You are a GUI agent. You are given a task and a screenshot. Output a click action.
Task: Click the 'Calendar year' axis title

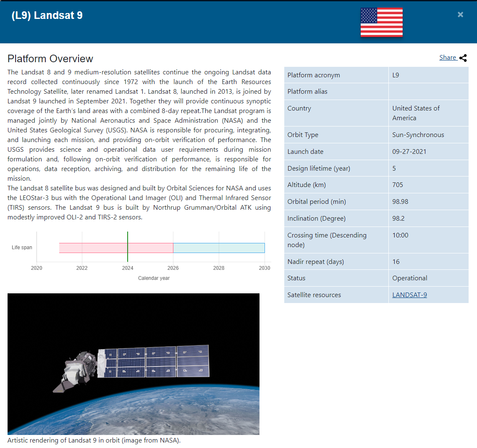(154, 278)
